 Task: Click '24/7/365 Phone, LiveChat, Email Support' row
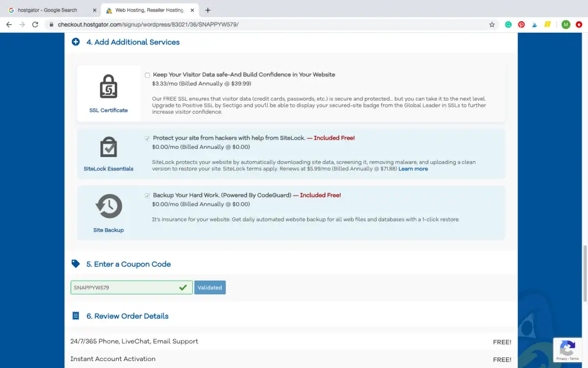(291, 342)
